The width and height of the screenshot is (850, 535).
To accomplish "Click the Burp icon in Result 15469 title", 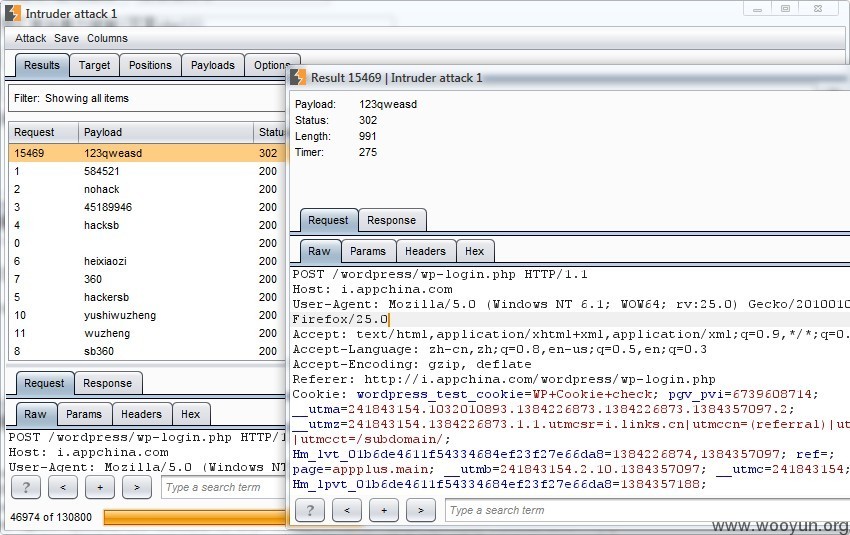I will click(x=298, y=78).
